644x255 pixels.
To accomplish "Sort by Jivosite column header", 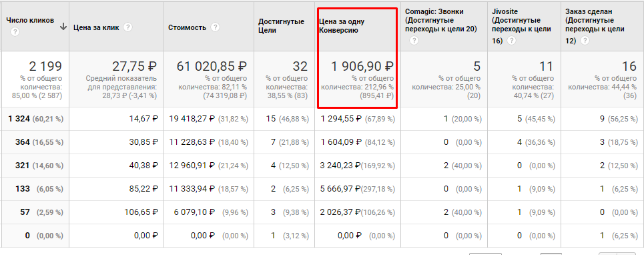I will point(519,25).
